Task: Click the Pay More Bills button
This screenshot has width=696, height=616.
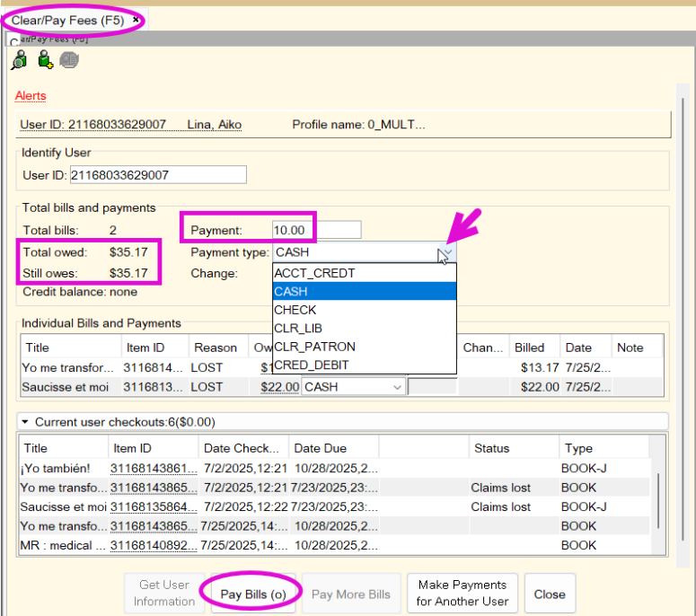Action: click(x=350, y=594)
